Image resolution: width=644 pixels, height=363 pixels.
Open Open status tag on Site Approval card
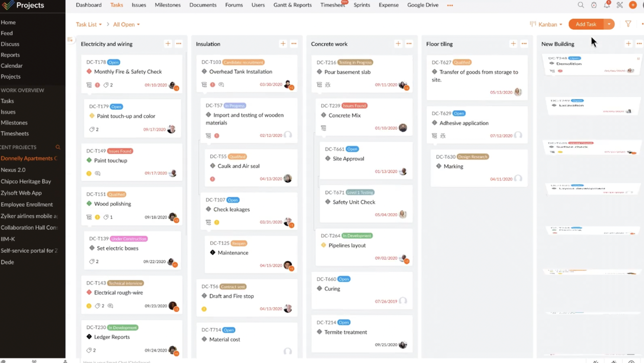tap(352, 149)
